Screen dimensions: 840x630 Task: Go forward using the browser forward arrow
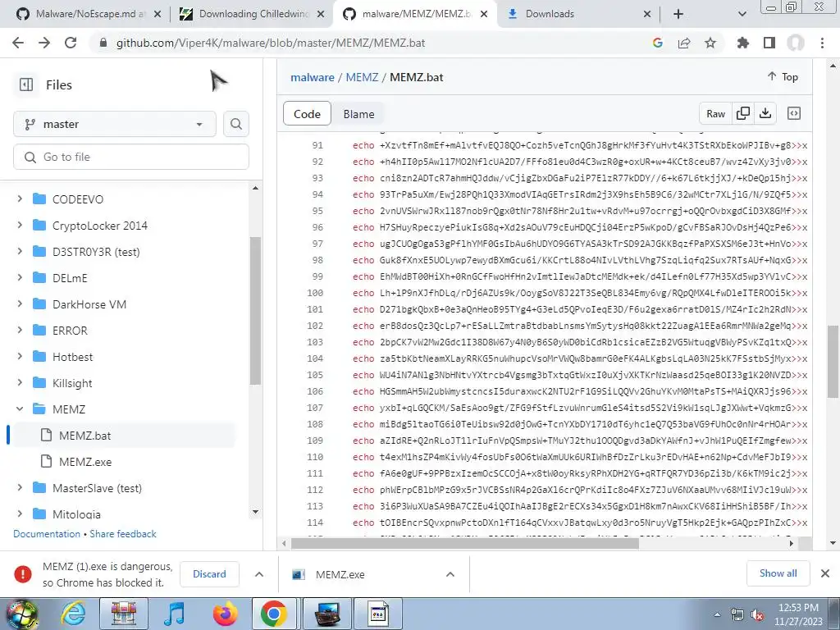(44, 43)
